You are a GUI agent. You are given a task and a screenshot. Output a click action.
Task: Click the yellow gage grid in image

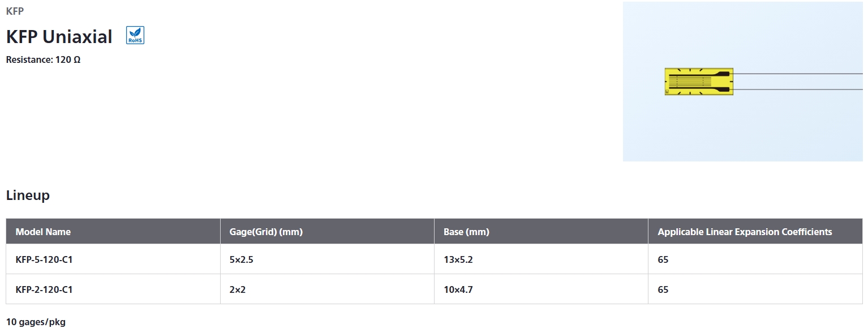tap(699, 82)
